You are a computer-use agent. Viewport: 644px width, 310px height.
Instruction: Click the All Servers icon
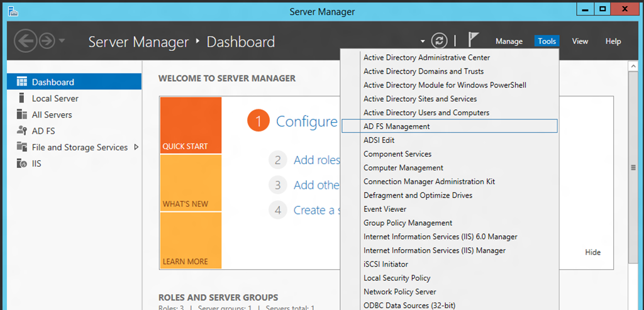pyautogui.click(x=21, y=114)
